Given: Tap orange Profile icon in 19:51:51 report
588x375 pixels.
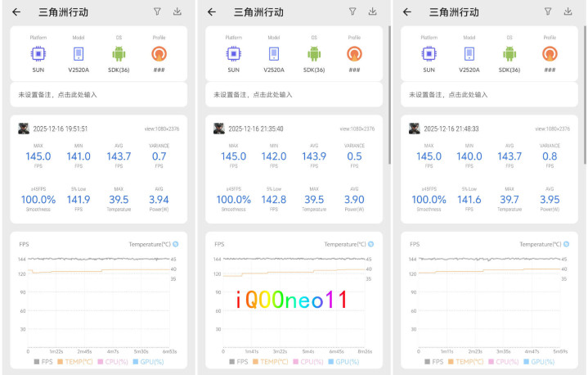Looking at the screenshot, I should (x=159, y=54).
